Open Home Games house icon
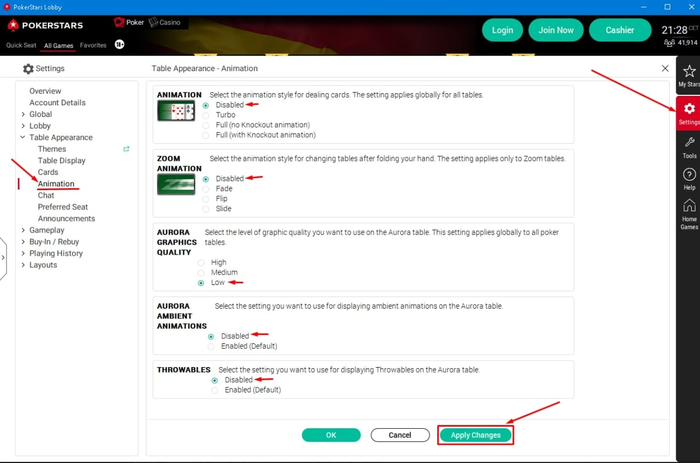Image resolution: width=700 pixels, height=463 pixels. (689, 206)
